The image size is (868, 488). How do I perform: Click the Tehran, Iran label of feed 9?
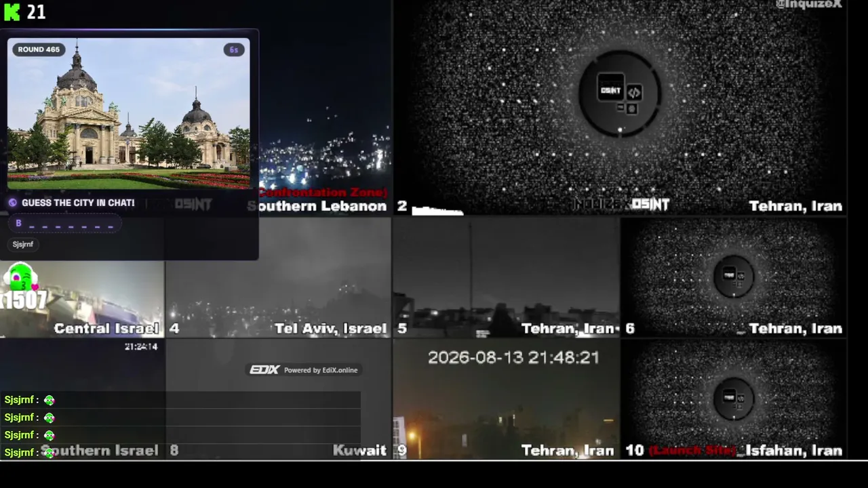pyautogui.click(x=568, y=451)
